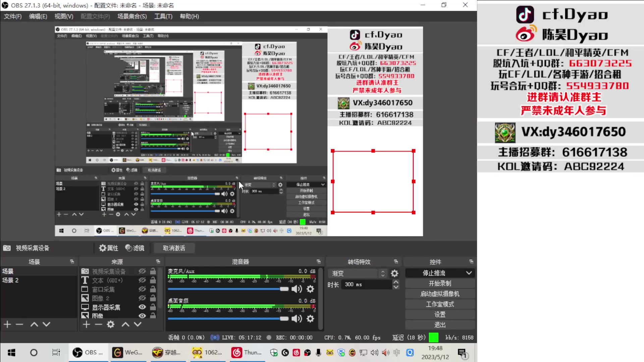Click 停止推流 button

pos(434,273)
